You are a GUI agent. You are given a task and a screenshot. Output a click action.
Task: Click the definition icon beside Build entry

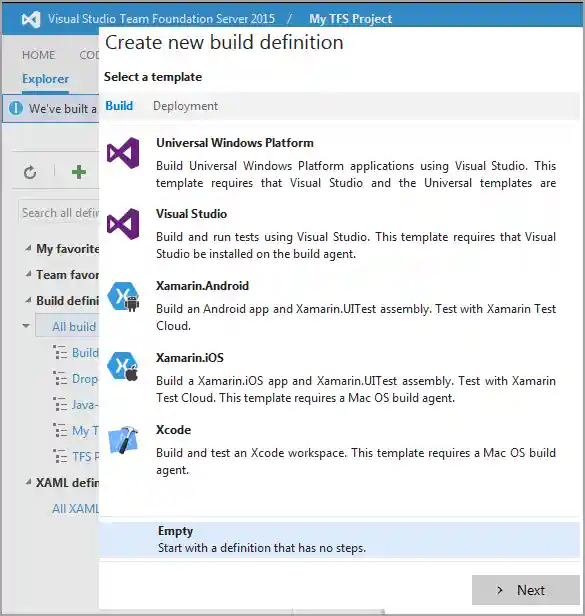60,352
